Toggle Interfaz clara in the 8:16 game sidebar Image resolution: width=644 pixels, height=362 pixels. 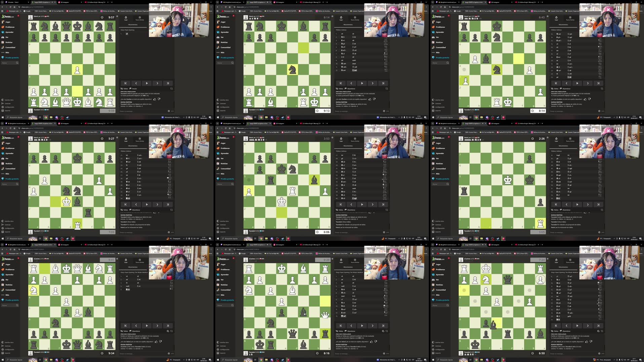tap(223, 342)
